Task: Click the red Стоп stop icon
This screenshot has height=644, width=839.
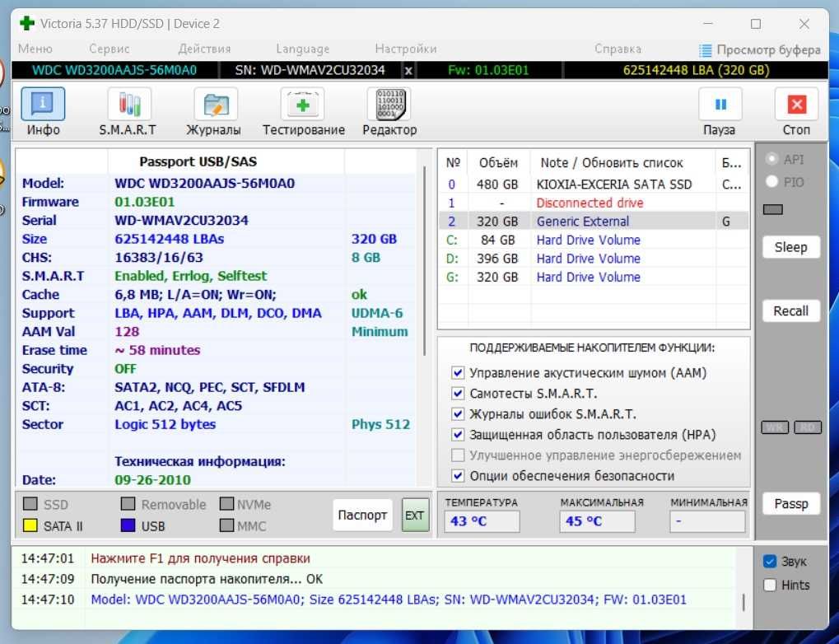Action: pos(796,104)
